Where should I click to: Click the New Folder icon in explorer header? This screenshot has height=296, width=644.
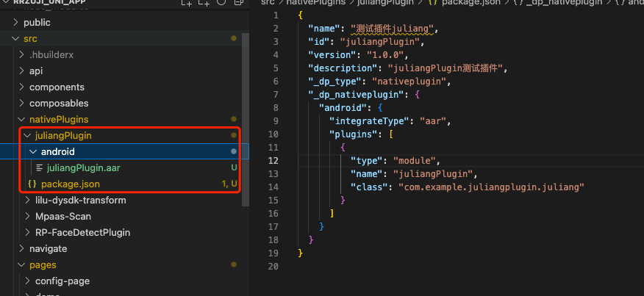click(x=203, y=4)
